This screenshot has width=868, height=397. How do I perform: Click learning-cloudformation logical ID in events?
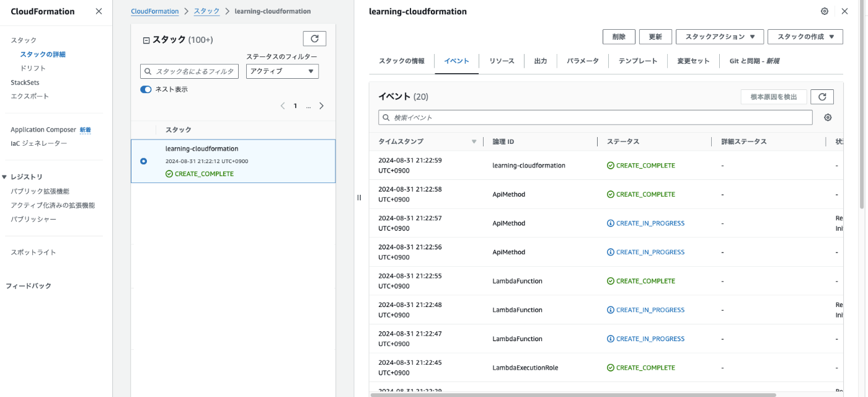[529, 166]
